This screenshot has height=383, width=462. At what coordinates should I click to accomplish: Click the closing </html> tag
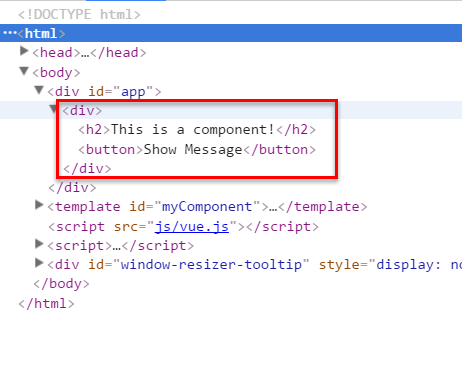(46, 304)
